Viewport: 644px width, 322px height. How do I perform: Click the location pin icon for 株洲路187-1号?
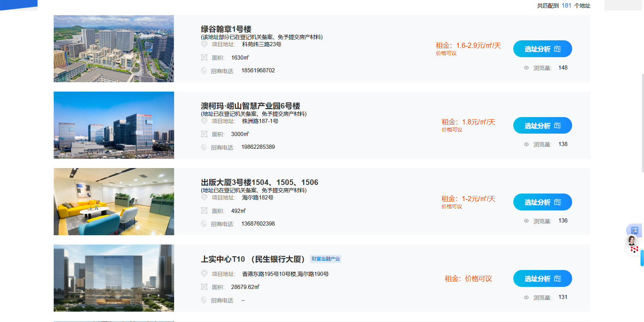pos(204,121)
